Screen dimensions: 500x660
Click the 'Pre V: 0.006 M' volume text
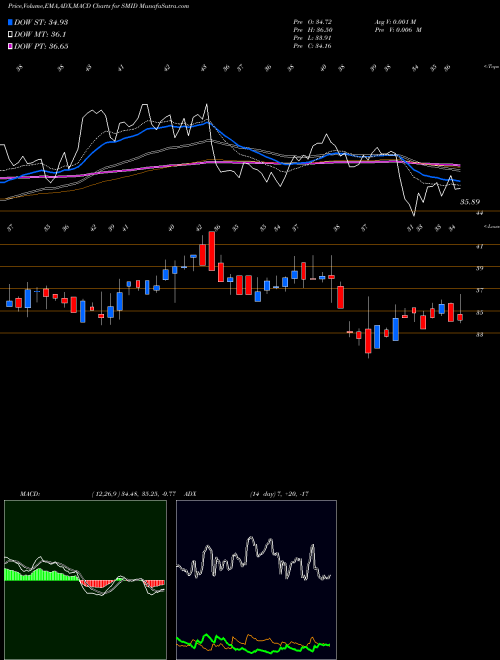398,29
